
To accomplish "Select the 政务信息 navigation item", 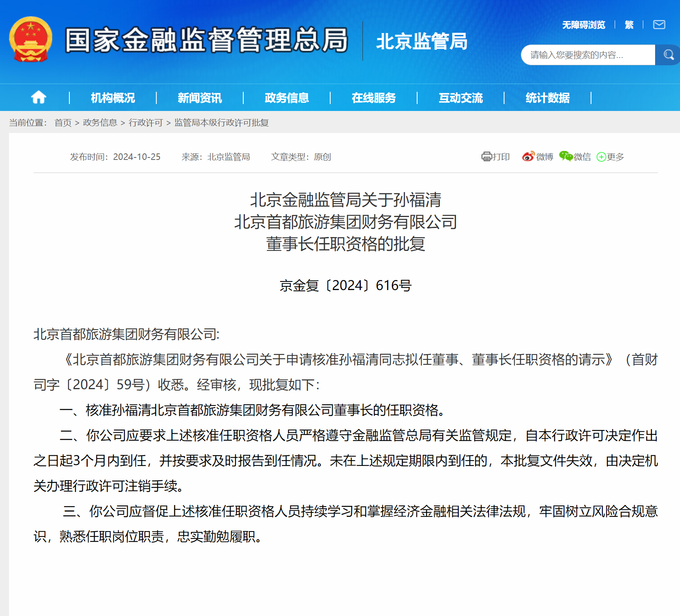I will pos(287,98).
